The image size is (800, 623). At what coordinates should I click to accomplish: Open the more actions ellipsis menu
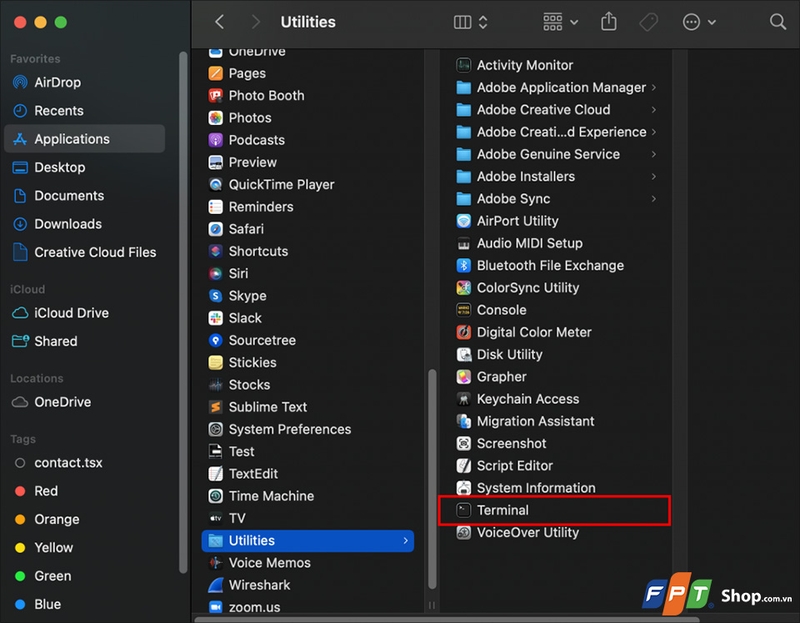(x=699, y=22)
